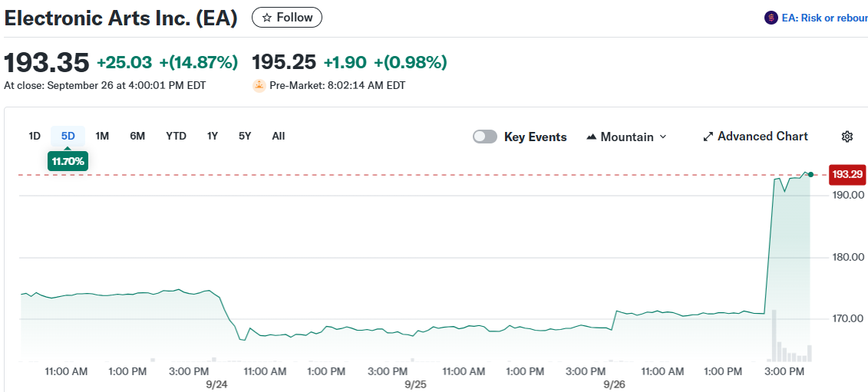The height and width of the screenshot is (392, 868).
Task: Click the 170.00 price axis label
Action: point(847,318)
